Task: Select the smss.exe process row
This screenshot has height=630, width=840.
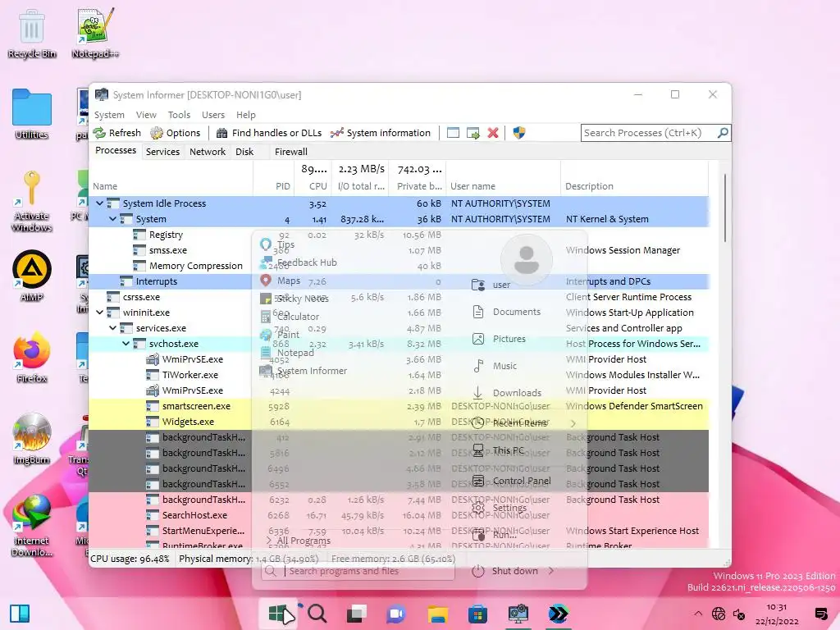Action: 399,250
